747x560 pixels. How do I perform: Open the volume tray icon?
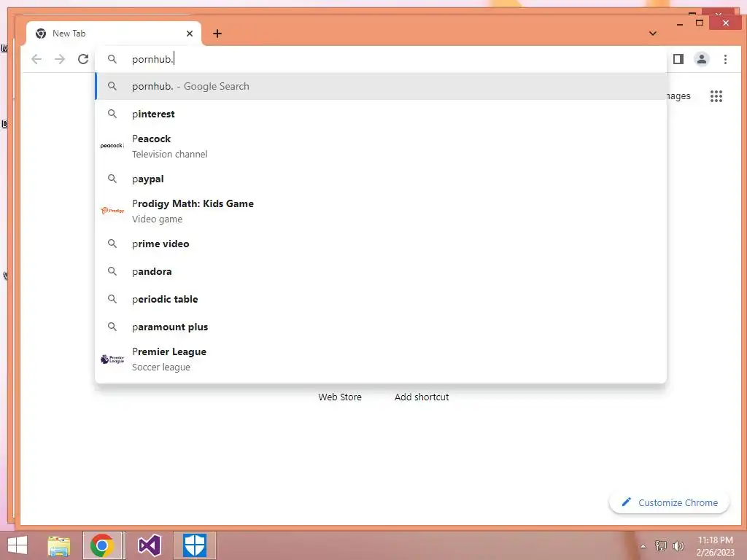click(x=678, y=545)
